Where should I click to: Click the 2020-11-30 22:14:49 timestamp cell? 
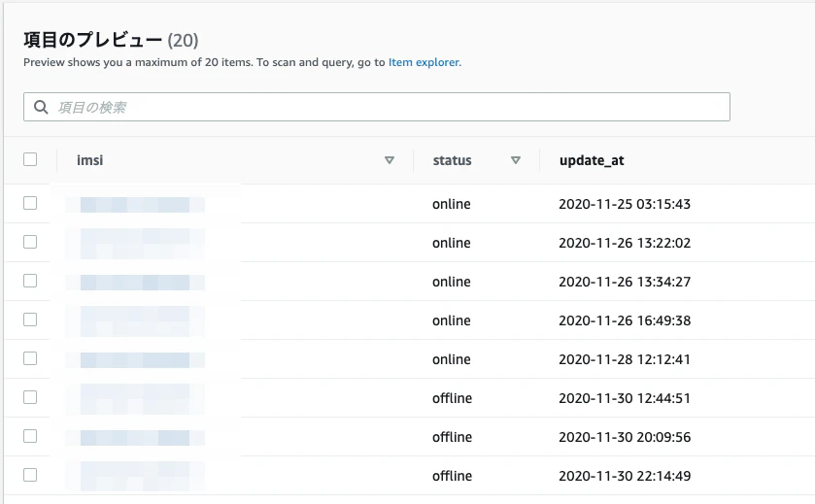[625, 476]
